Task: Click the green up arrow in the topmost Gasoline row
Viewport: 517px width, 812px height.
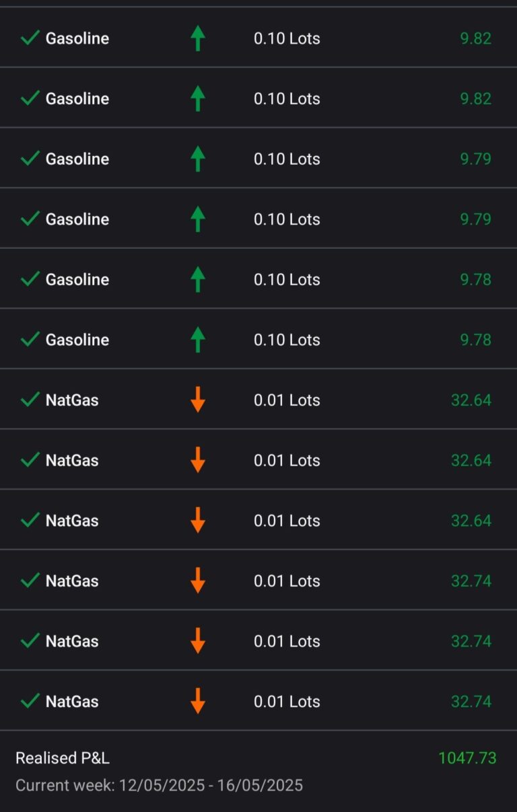Action: [x=197, y=38]
